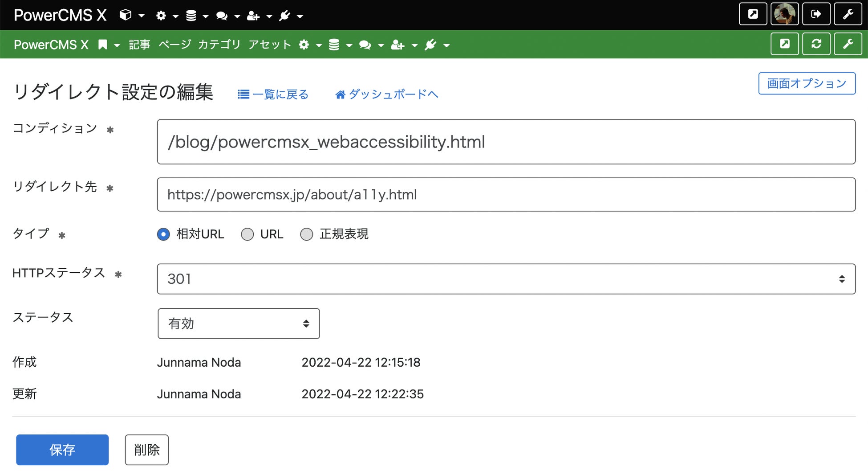This screenshot has height=471, width=868.
Task: Open the cube menu in the black system bar
Action: coord(132,16)
